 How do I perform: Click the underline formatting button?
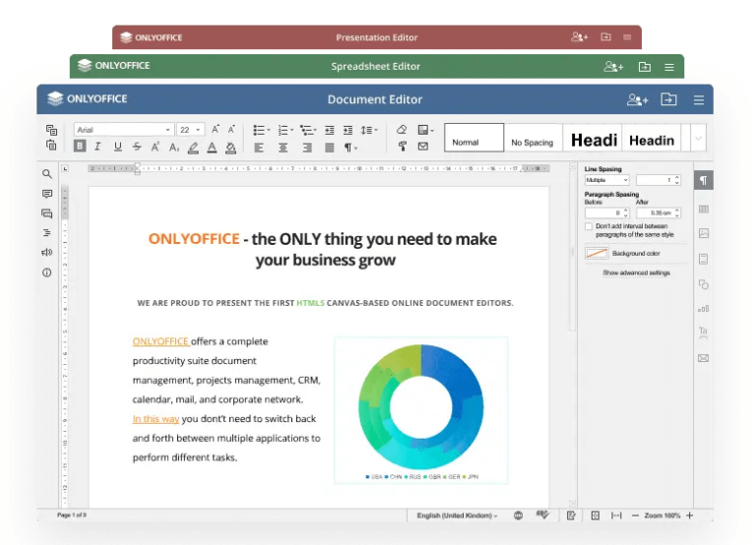click(117, 148)
